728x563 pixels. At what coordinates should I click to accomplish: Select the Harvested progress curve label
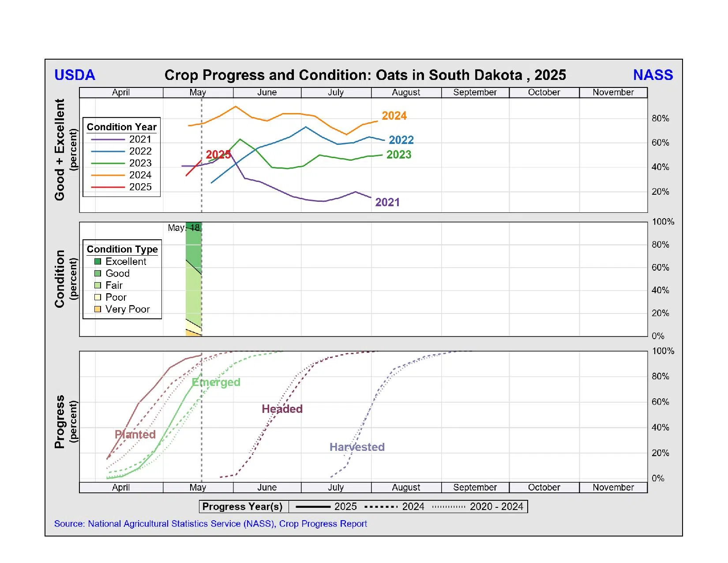point(357,447)
